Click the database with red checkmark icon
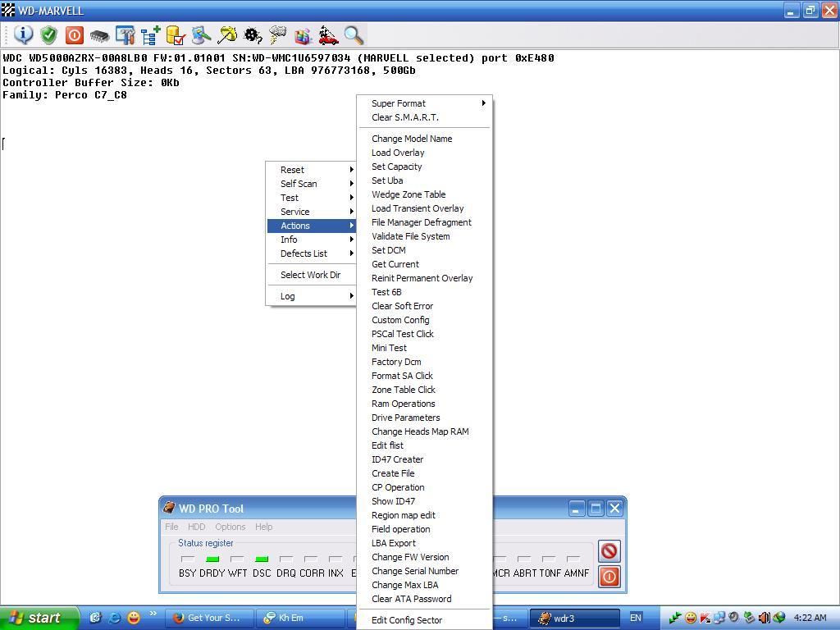840x630 pixels. pyautogui.click(x=176, y=35)
